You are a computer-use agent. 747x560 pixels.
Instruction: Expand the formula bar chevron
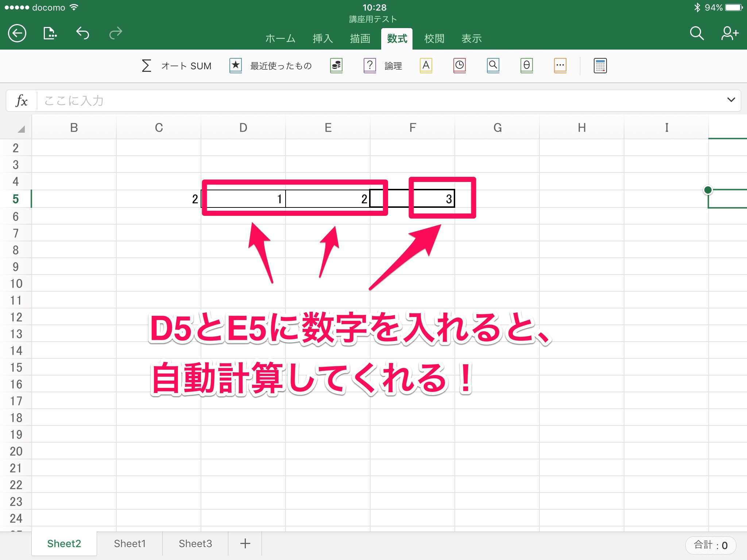(x=731, y=100)
